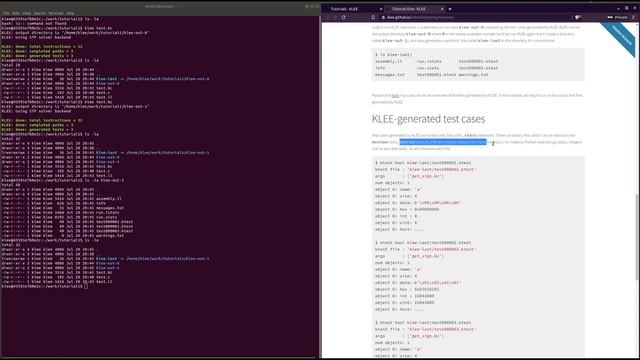Click 'assembly.ll' in the terminal listing

point(109,199)
